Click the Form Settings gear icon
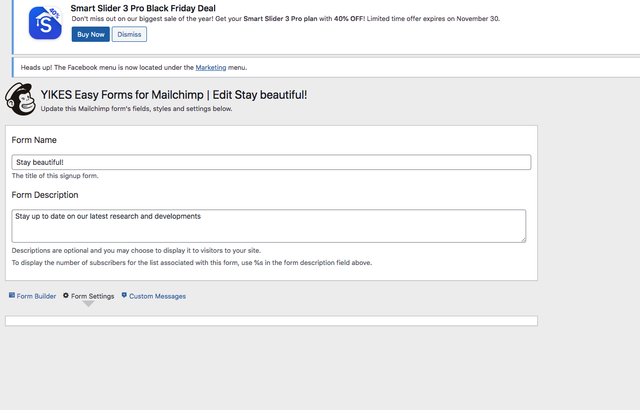Image resolution: width=640 pixels, height=410 pixels. click(66, 295)
